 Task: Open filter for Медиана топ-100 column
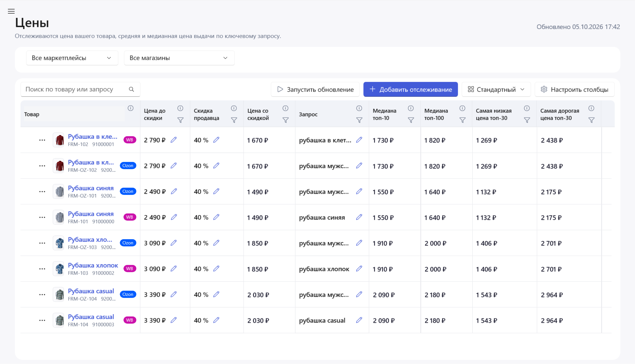[x=463, y=120]
